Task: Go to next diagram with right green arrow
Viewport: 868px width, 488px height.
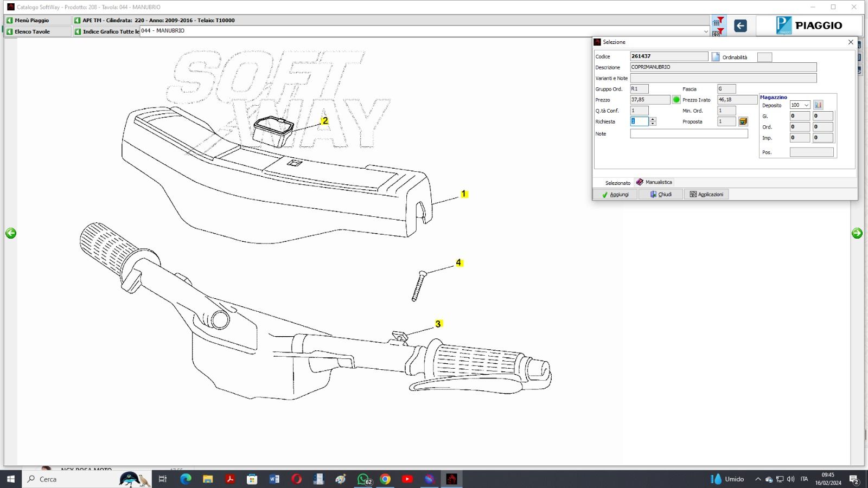Action: coord(857,233)
